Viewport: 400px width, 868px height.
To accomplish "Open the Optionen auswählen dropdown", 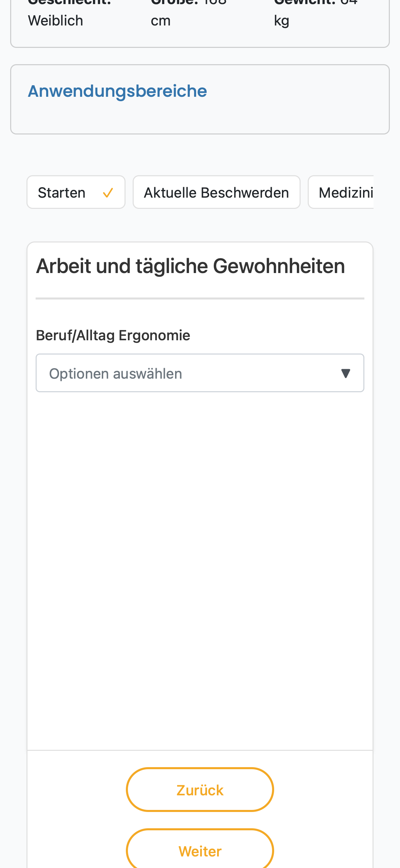I will click(x=200, y=373).
